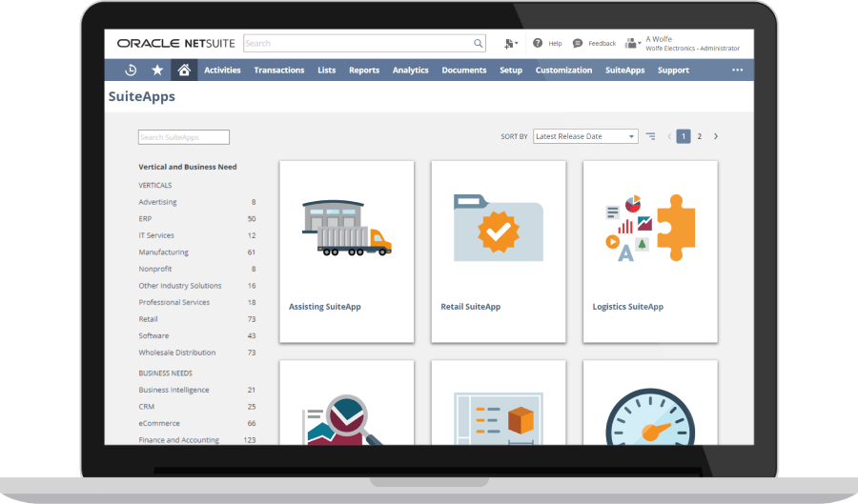Click the Oracle NetSuite logo

pos(175,43)
